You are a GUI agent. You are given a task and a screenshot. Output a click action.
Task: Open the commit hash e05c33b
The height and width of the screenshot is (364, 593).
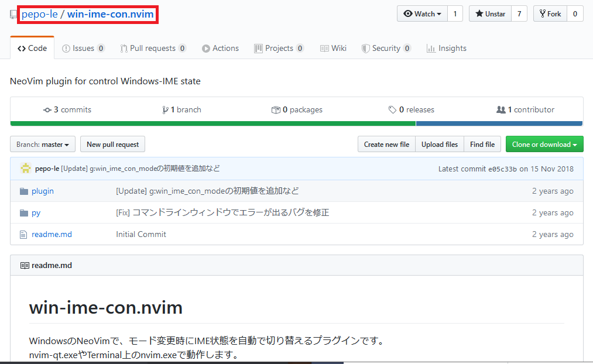(502, 169)
